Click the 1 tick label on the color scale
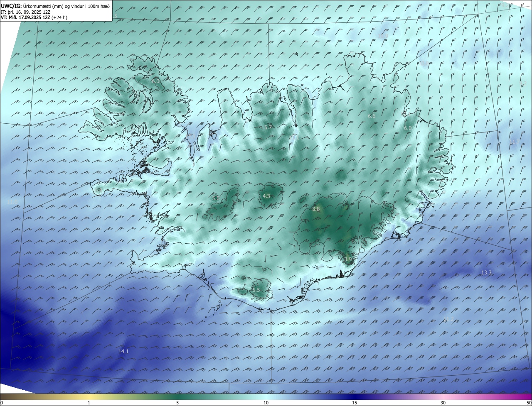Screen dimensions: 532x406 click(x=89, y=403)
